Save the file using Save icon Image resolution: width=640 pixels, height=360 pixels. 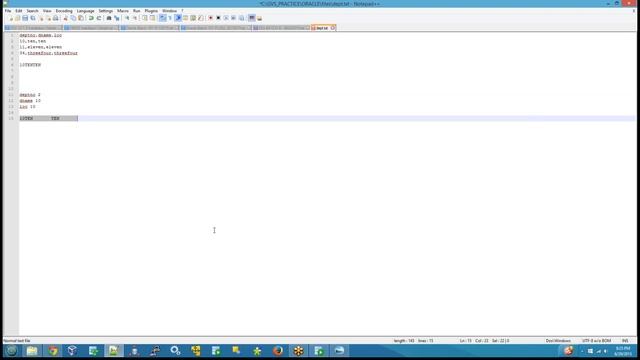[25, 18]
